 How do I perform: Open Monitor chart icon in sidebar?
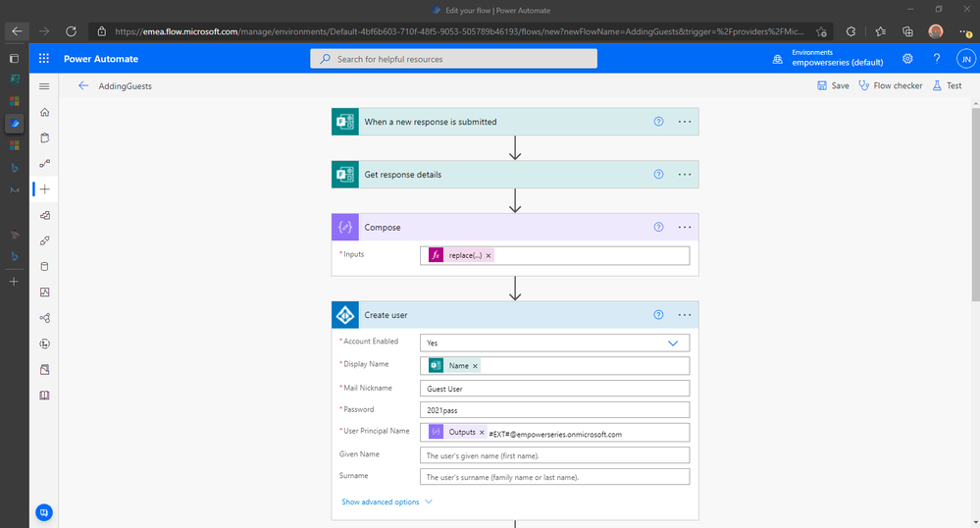44,292
